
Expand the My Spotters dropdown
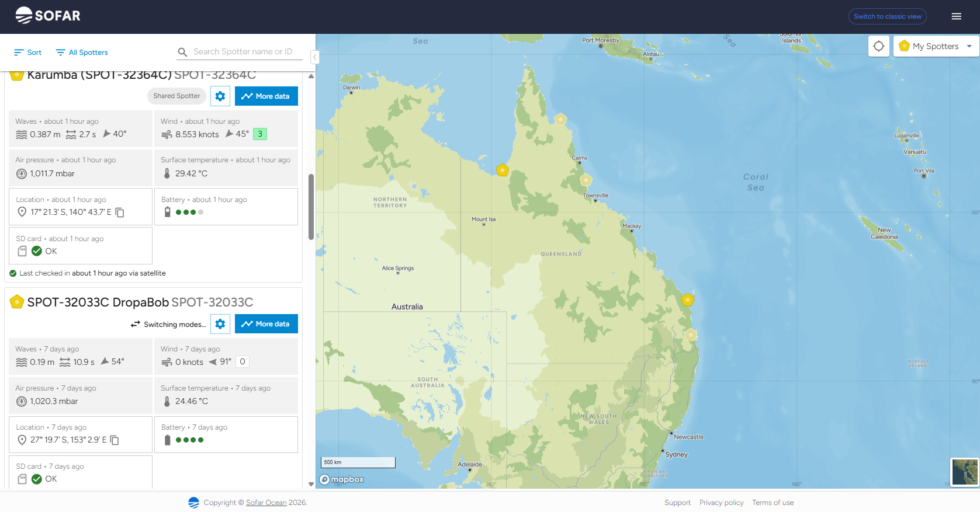[936, 46]
